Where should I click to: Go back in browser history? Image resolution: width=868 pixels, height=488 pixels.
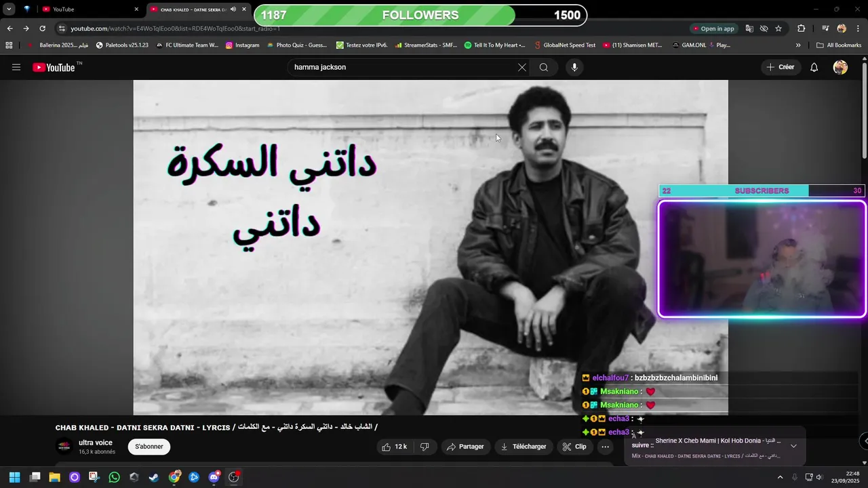pyautogui.click(x=9, y=28)
